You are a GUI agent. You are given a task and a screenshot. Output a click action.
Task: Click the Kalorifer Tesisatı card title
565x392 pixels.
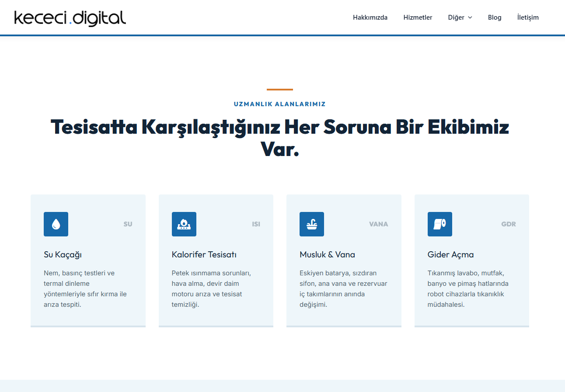click(x=204, y=254)
